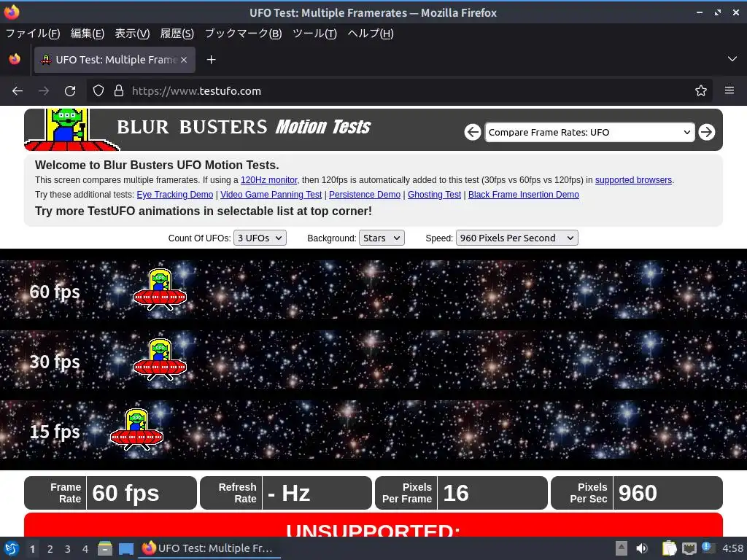
Task: Open the Black Frame Insertion Demo link
Action: point(524,194)
